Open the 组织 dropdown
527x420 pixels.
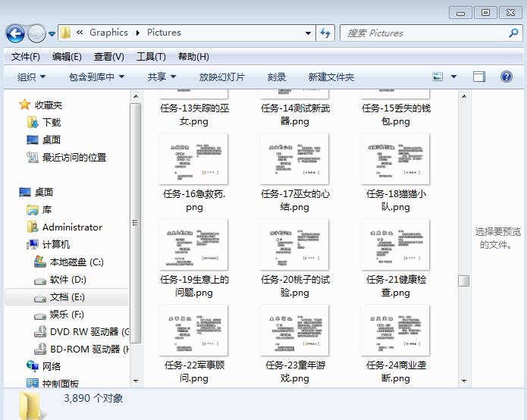pyautogui.click(x=31, y=77)
